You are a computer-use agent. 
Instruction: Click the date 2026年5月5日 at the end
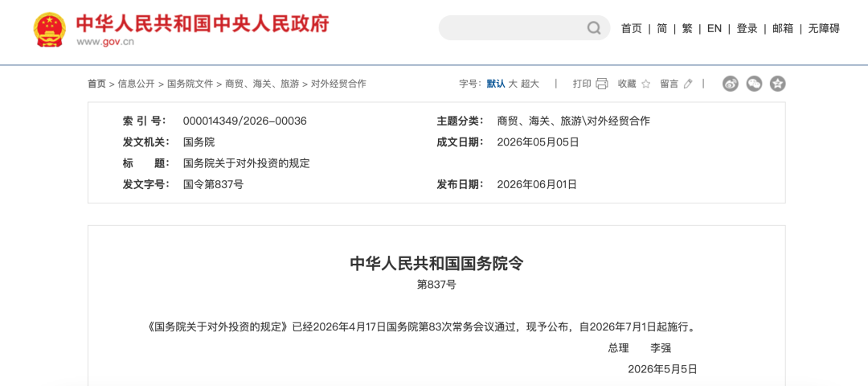662,369
